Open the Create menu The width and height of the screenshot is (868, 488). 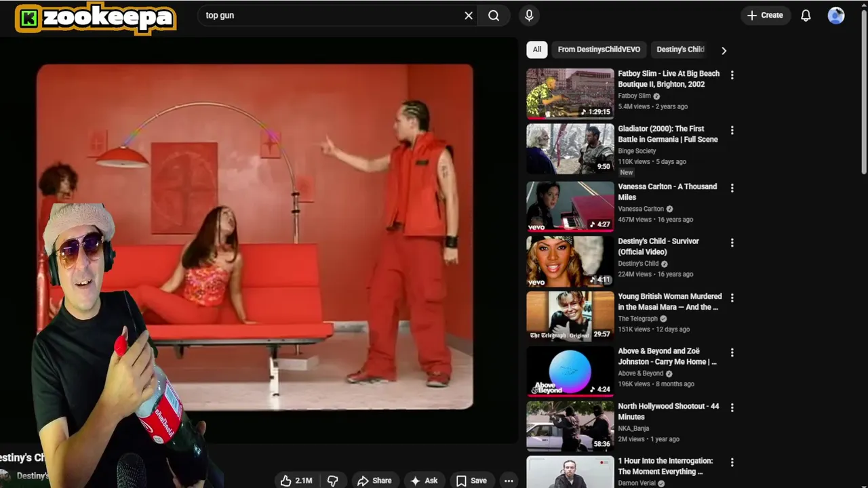pos(765,16)
